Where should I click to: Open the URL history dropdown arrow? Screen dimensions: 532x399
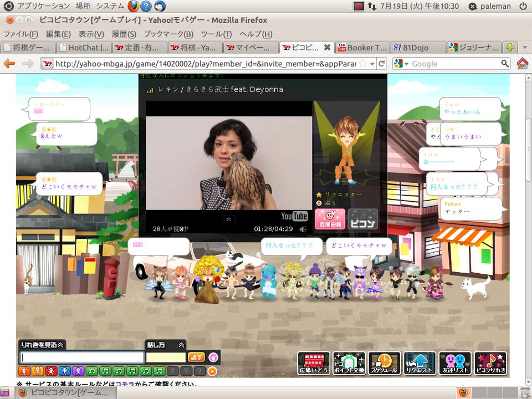point(372,63)
